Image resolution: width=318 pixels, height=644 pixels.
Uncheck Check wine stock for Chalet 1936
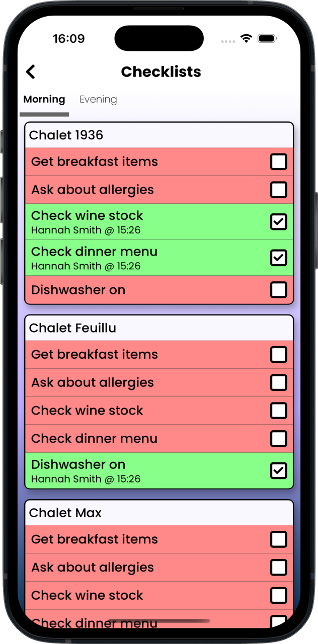pyautogui.click(x=278, y=222)
